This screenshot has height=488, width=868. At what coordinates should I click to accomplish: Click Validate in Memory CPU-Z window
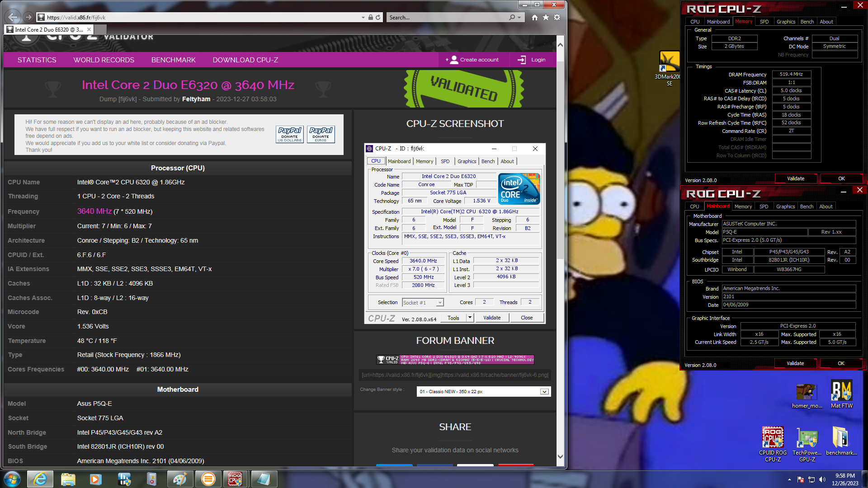click(795, 178)
